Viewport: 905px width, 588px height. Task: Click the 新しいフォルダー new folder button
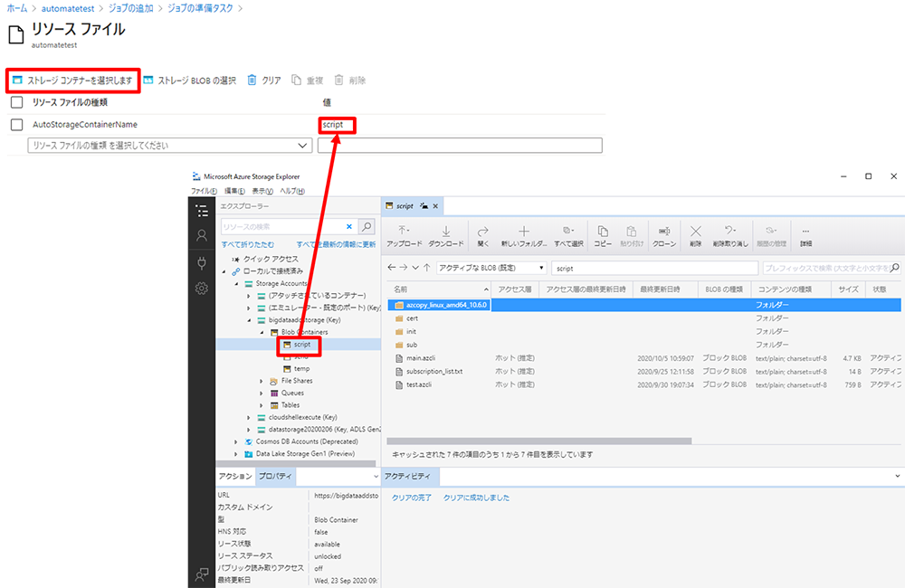tap(523, 236)
